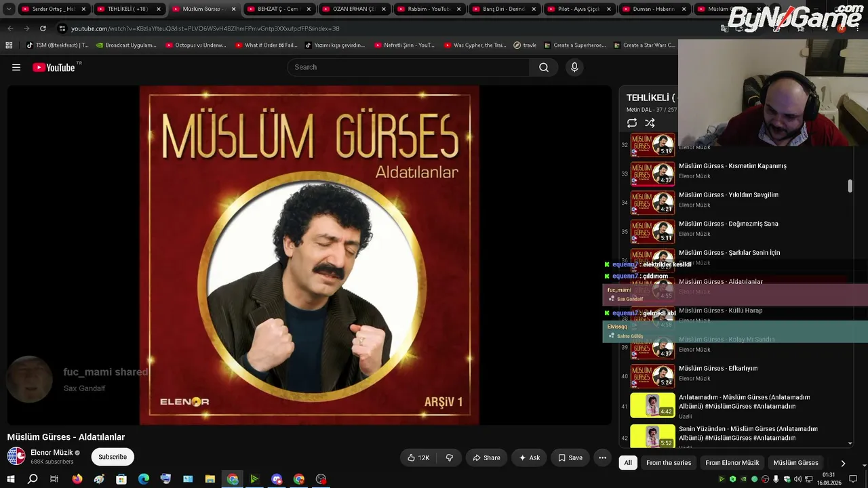Open the Chrome apps grid shortcut
The width and height of the screenshot is (868, 488).
9,45
